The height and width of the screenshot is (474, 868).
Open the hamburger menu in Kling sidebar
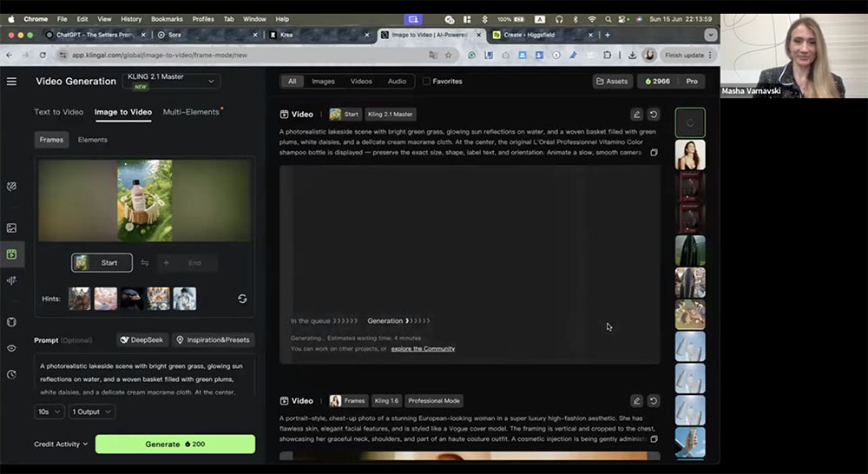[x=11, y=82]
